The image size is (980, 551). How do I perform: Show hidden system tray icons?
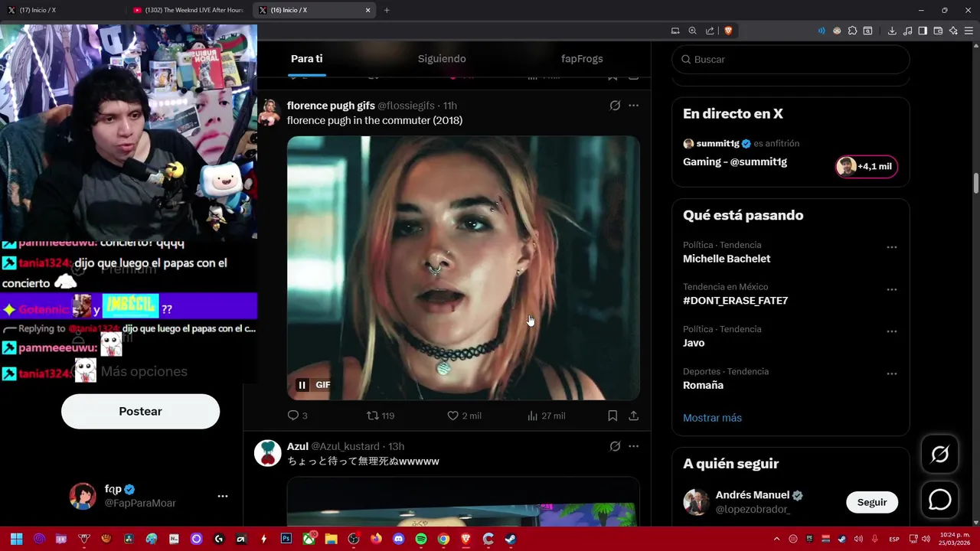(x=776, y=539)
